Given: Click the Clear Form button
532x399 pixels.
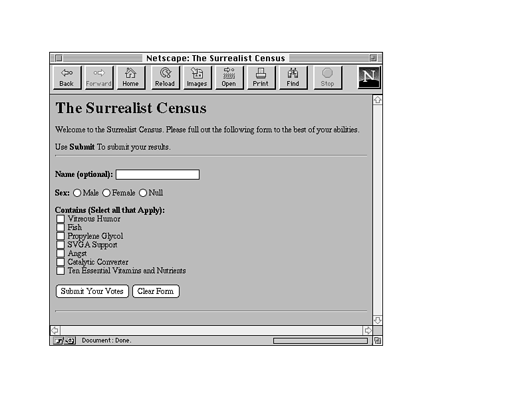Looking at the screenshot, I should click(x=156, y=291).
